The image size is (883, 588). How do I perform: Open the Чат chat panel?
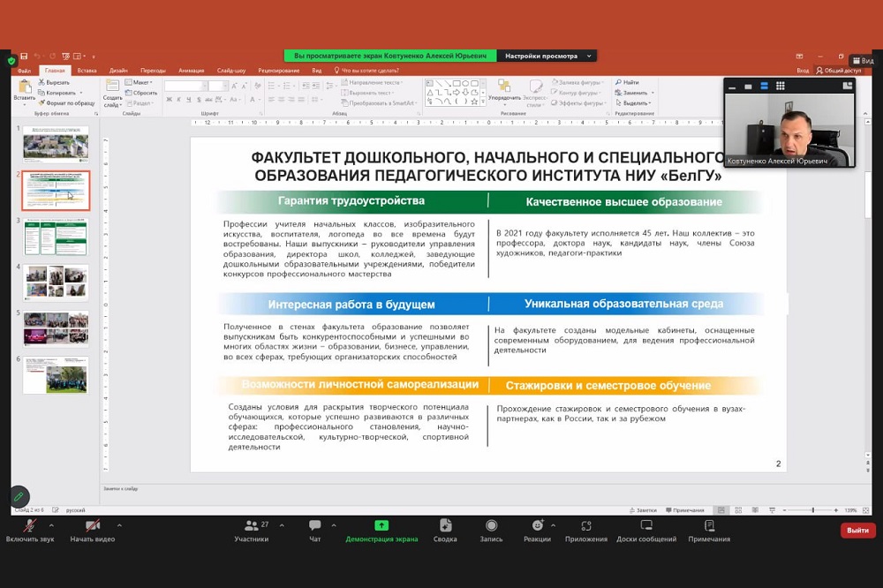tap(314, 531)
